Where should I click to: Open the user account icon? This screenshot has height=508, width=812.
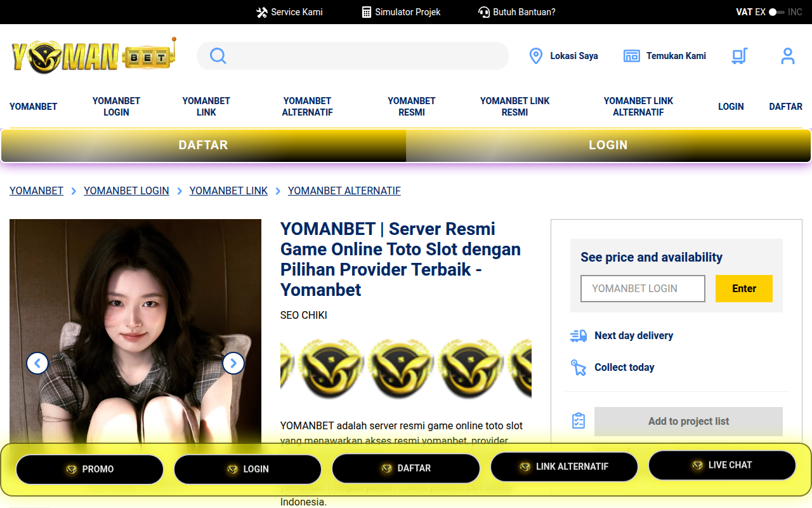point(788,56)
